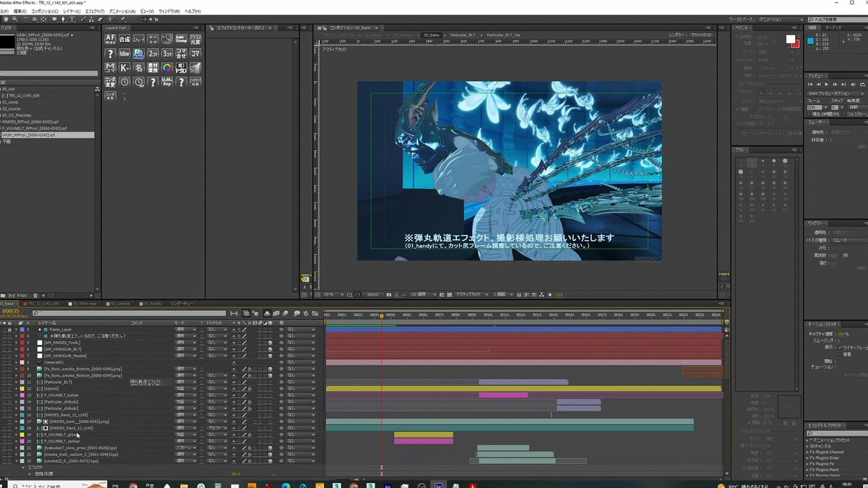Click the white foreground color swatch
Screen dimensions: 868x488
(790, 39)
